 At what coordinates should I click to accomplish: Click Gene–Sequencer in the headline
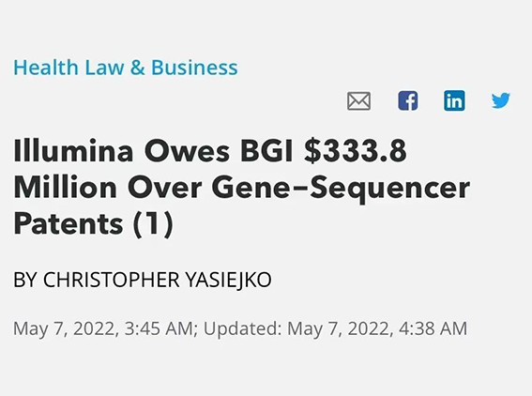[341, 188]
